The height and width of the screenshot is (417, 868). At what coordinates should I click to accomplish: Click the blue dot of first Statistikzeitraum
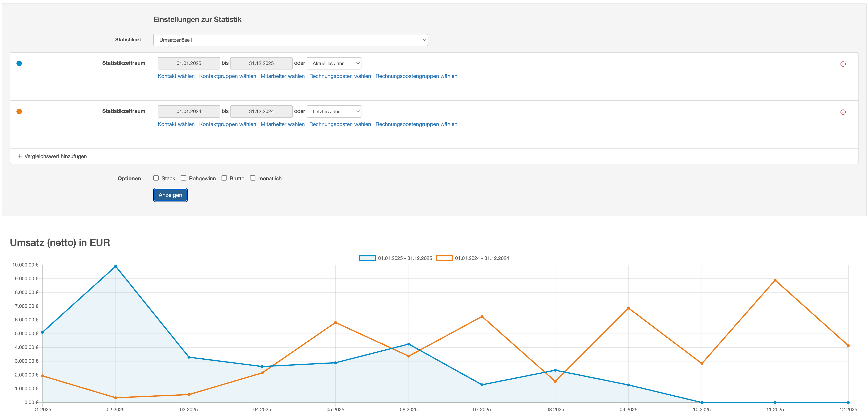[19, 63]
